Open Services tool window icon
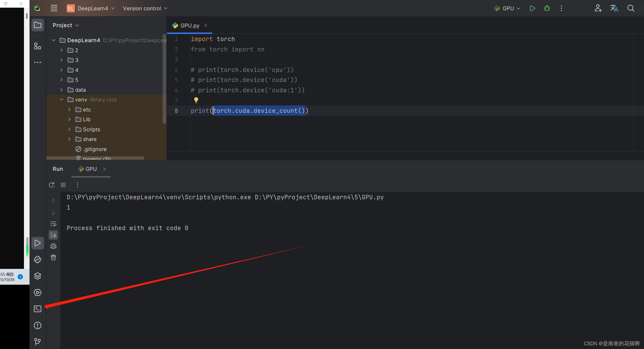Viewport: 644px width, 349px height. pyautogui.click(x=38, y=293)
